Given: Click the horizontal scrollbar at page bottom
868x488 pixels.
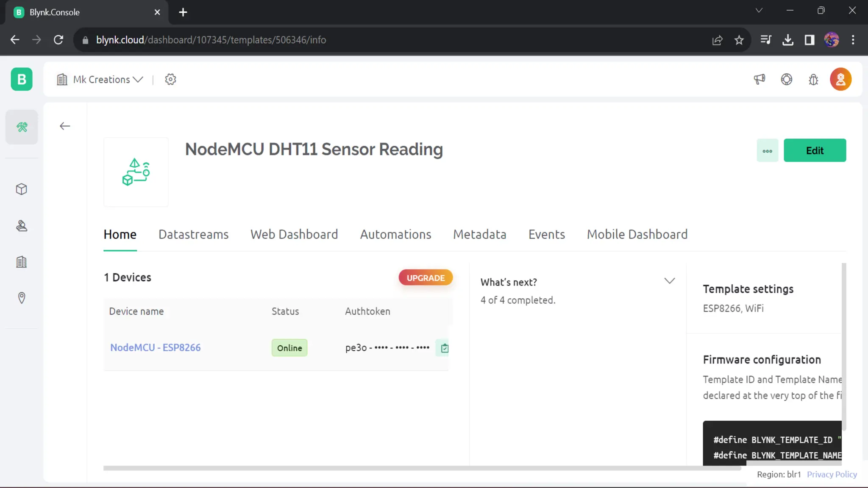Looking at the screenshot, I should click(x=422, y=468).
